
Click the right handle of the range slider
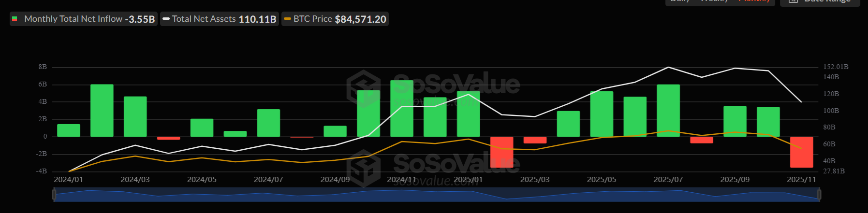pos(819,195)
